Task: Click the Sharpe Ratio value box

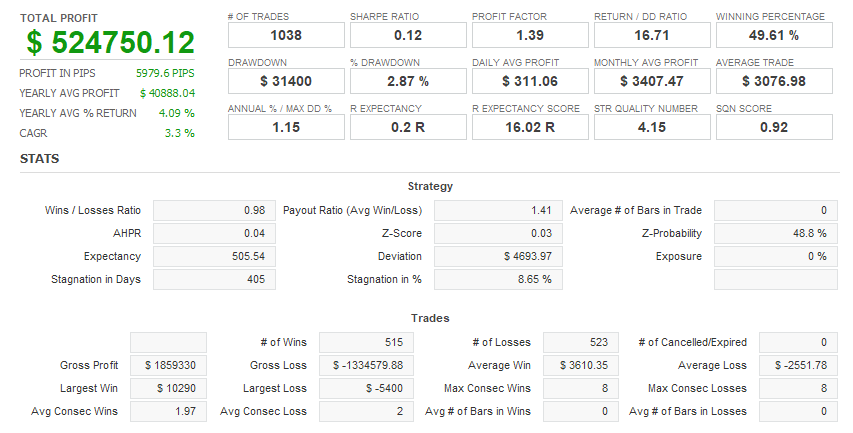Action: pyautogui.click(x=408, y=36)
